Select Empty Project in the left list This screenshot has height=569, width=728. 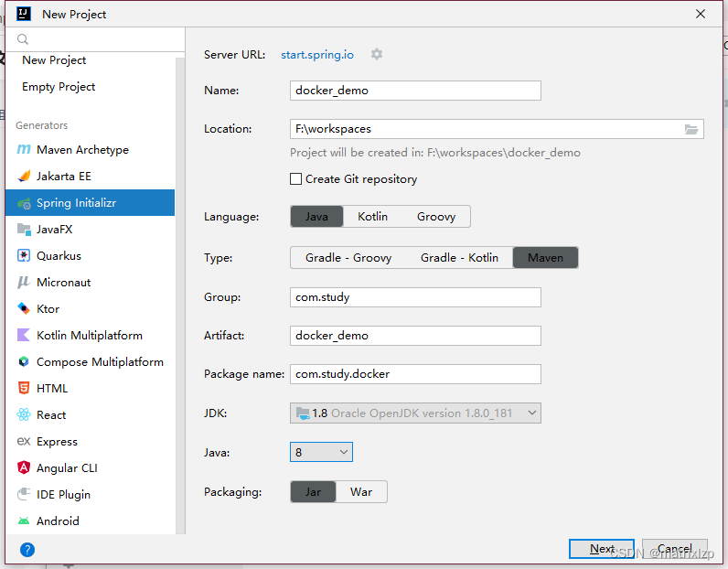(x=59, y=87)
